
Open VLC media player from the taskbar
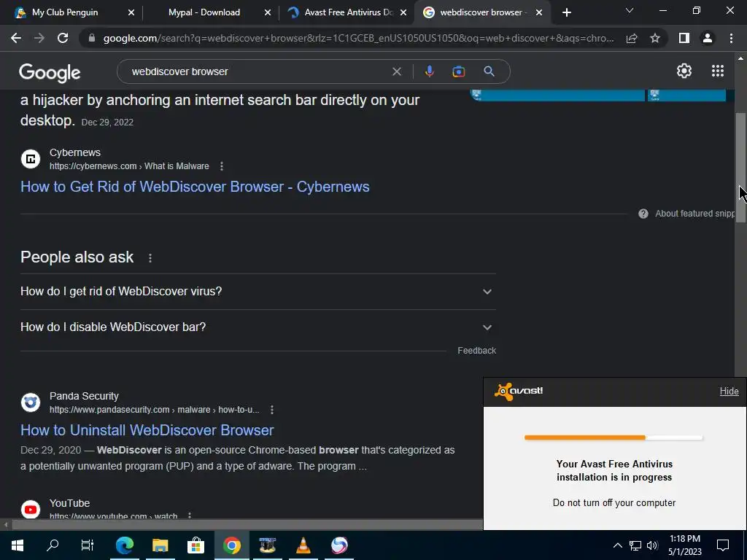pos(303,545)
